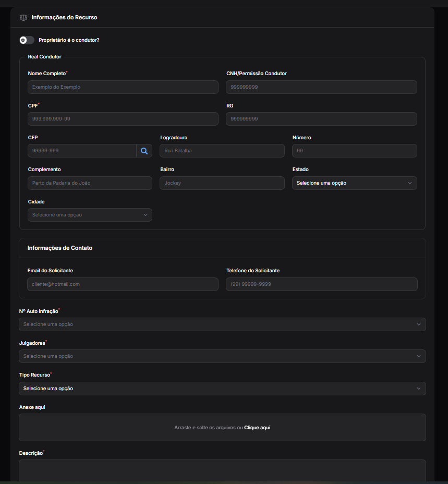This screenshot has height=484, width=448.
Task: Toggle the 'Proprietário é o condutor?' switch
Action: [27, 40]
